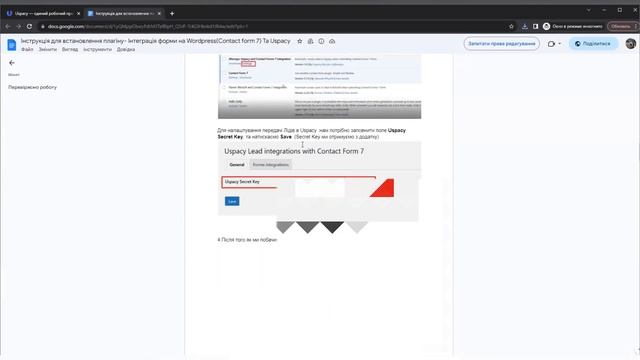Click document title text
Screen dimensions: 640x360
156,41
